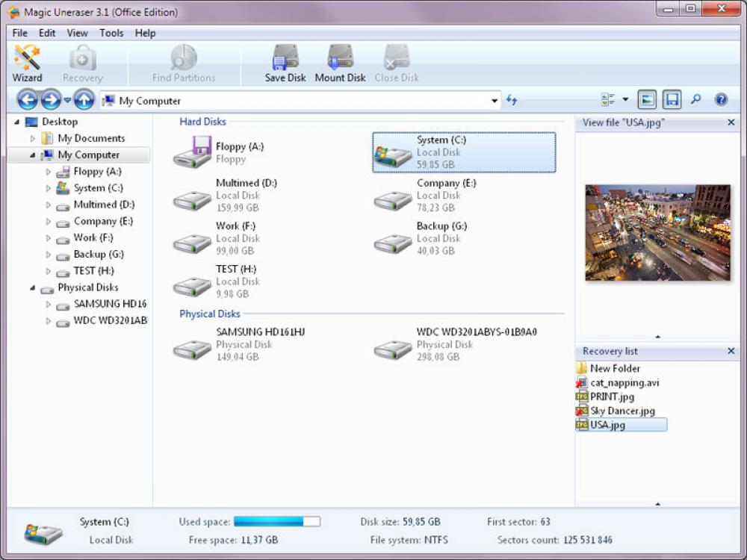Viewport: 747px width, 560px height.
Task: Expand the System (C:) tree item
Action: click(x=47, y=188)
